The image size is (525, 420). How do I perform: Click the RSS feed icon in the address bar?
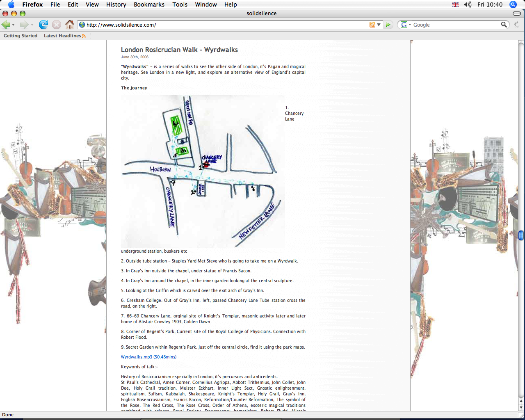click(372, 25)
